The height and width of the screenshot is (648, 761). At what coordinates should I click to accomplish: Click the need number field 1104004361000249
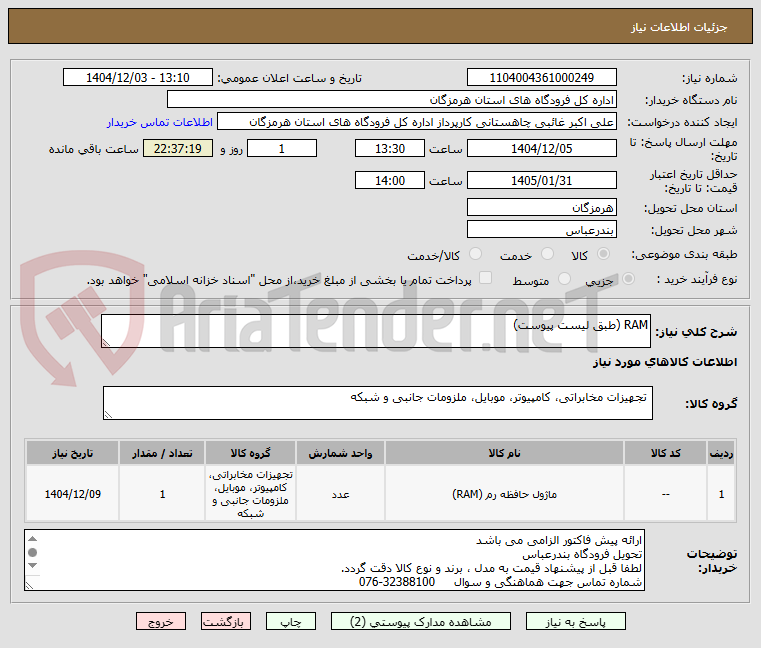point(542,78)
